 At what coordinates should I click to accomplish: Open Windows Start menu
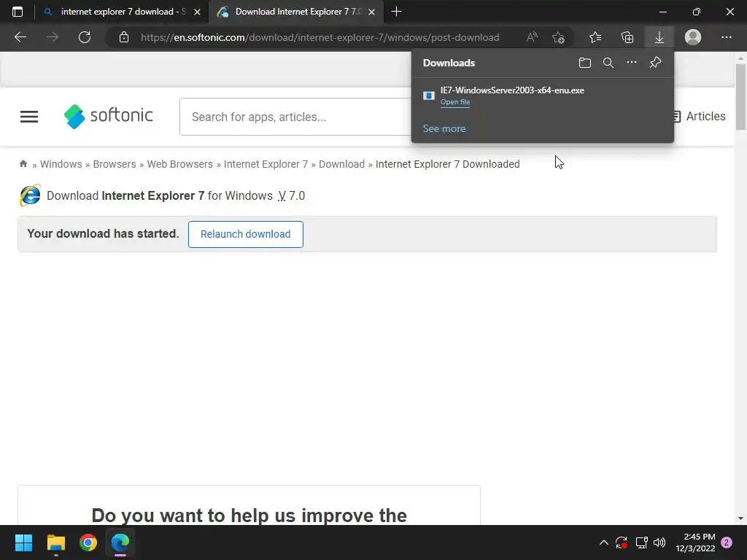pyautogui.click(x=23, y=542)
